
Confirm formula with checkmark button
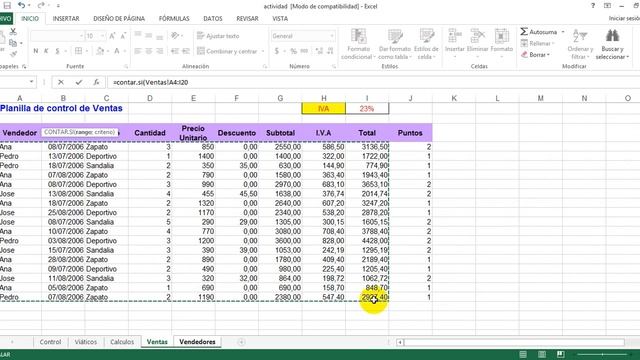78,82
